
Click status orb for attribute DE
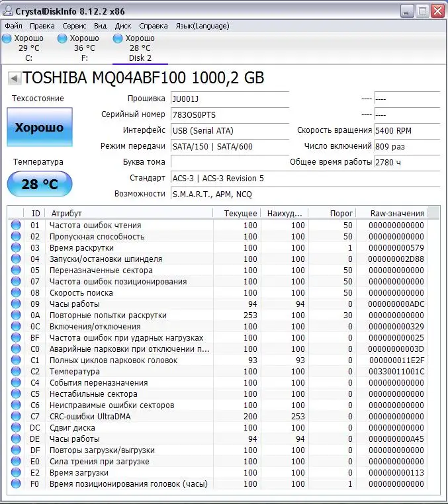click(16, 439)
